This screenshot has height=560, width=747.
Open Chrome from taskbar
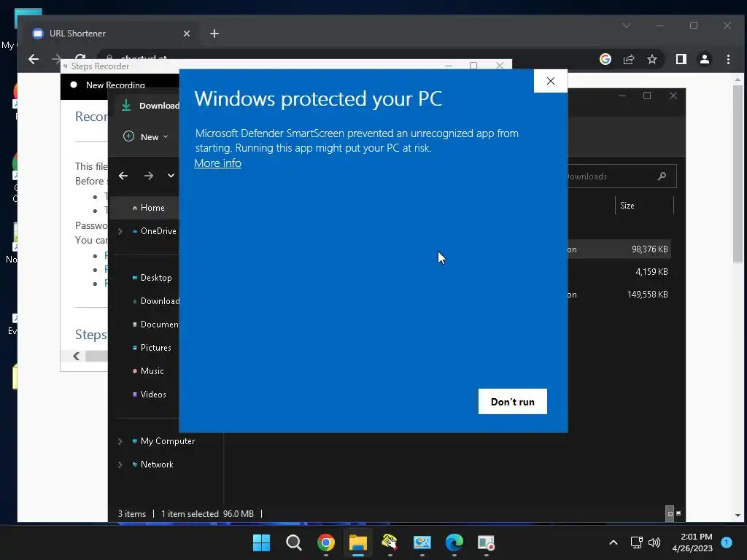coord(326,542)
